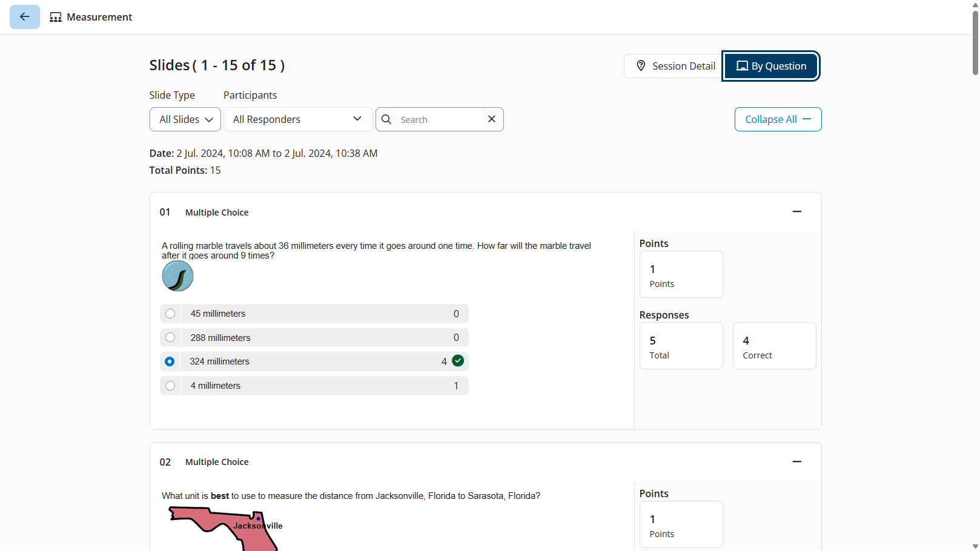Open the All Responders dropdown
This screenshot has width=980, height=551.
(297, 119)
